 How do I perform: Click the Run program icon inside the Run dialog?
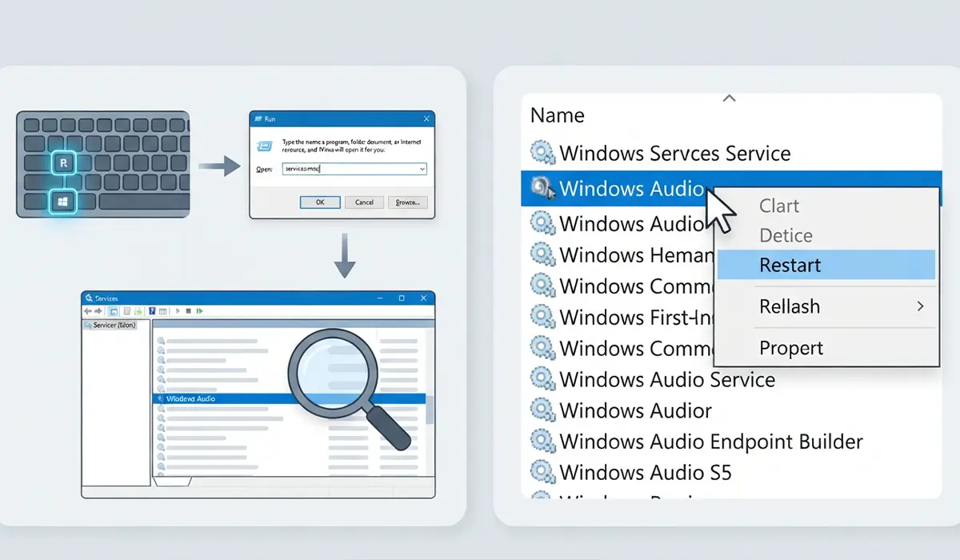point(263,146)
